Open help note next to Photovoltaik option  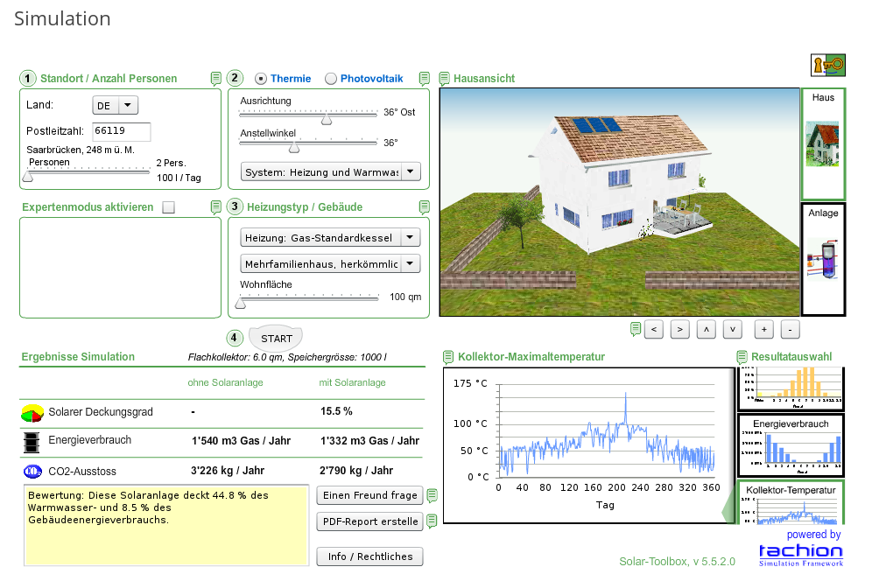[x=425, y=79]
